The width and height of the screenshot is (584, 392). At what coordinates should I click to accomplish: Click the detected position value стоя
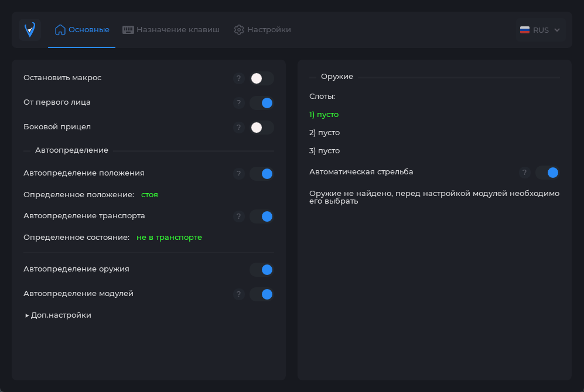click(x=149, y=195)
